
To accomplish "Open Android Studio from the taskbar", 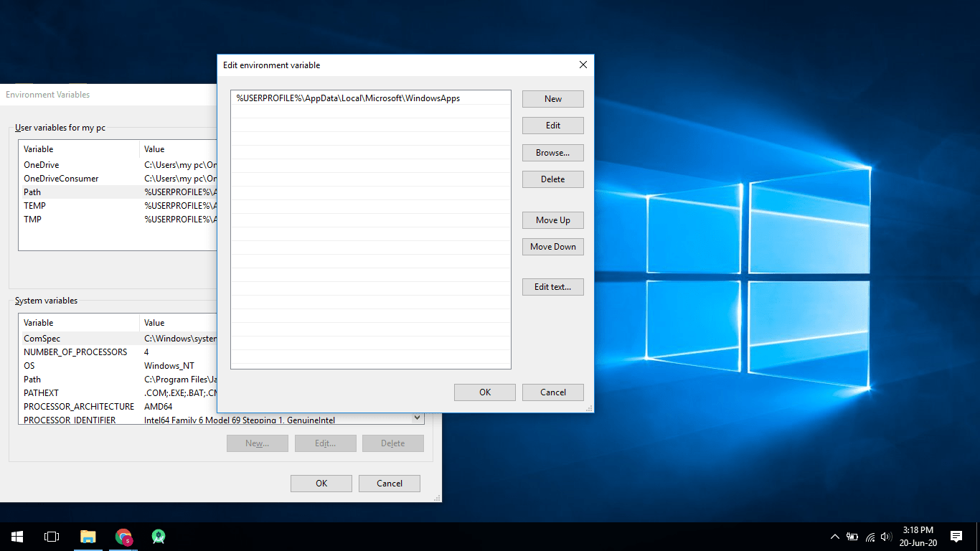I will click(x=158, y=536).
